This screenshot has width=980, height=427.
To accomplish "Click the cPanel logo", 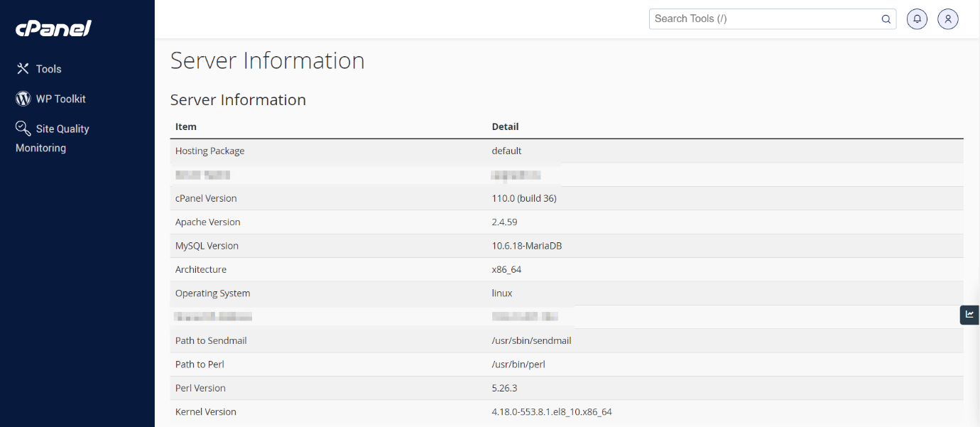I will click(x=53, y=28).
